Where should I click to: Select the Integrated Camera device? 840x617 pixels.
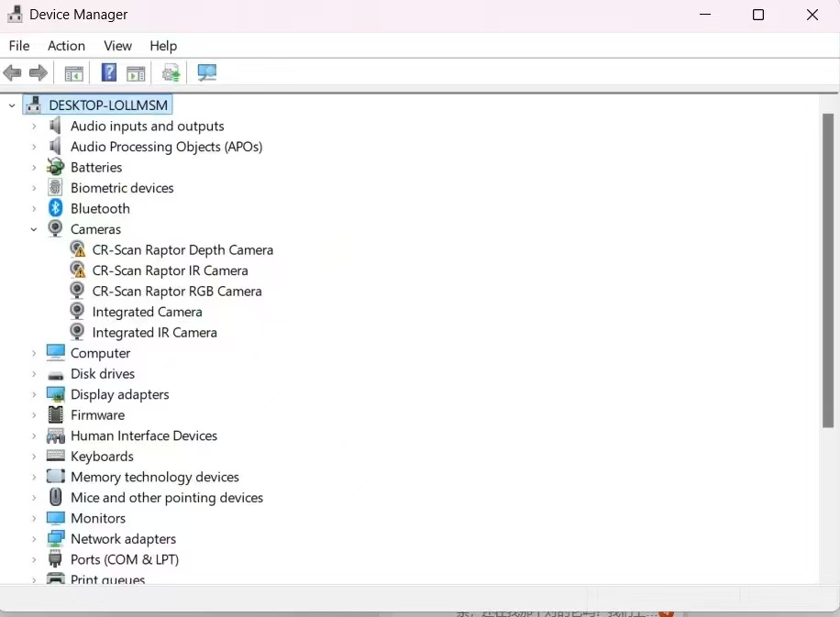tap(146, 312)
